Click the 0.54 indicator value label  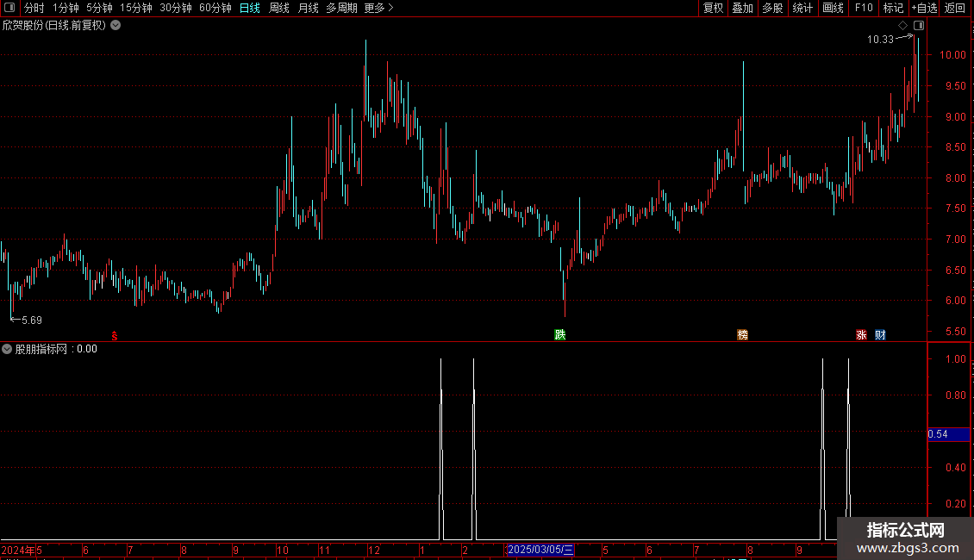pos(948,434)
